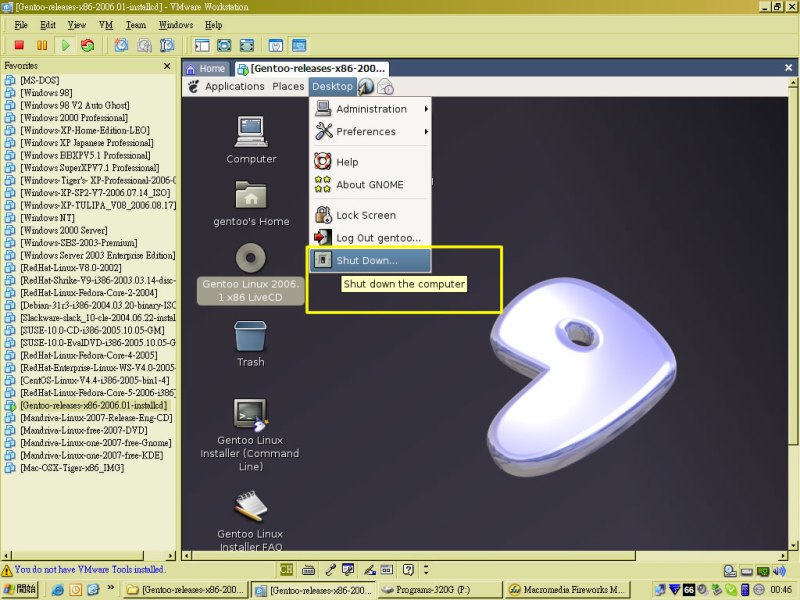
Task: Open the GNOME Applications menu
Action: point(235,87)
